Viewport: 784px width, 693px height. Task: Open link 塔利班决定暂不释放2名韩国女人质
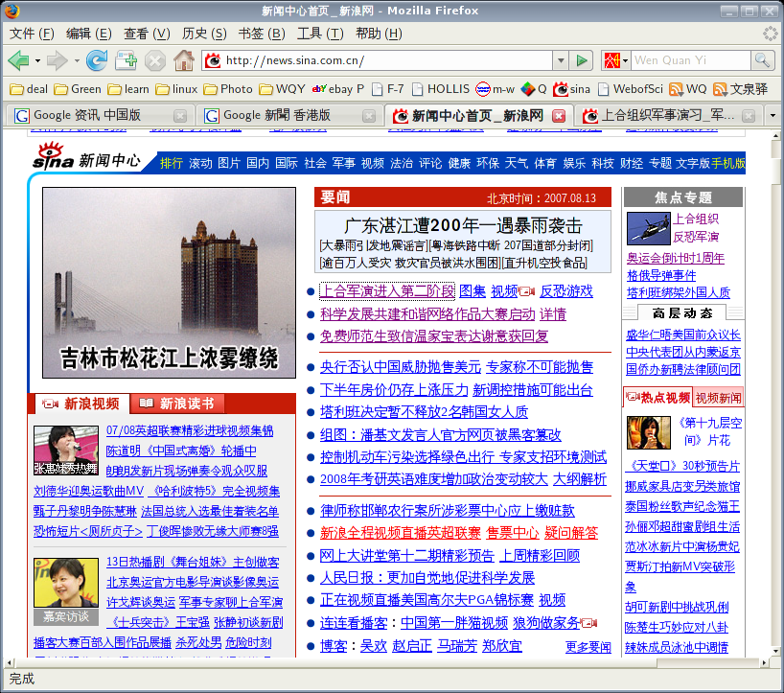coord(424,412)
